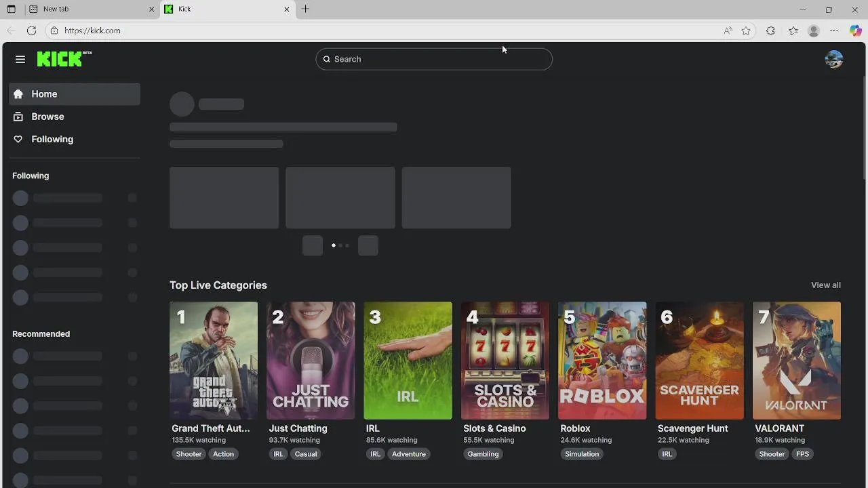View site information lock icon
Screen dimensions: 868x488
54,30
